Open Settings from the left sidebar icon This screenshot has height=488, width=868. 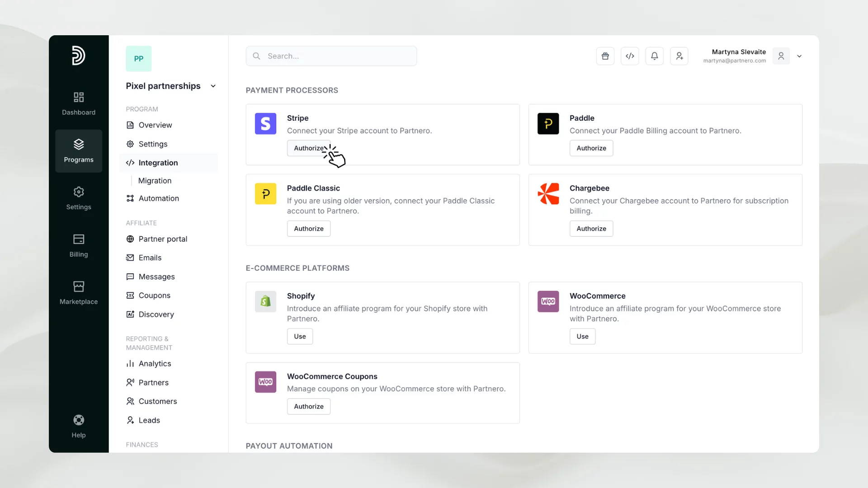click(x=78, y=198)
